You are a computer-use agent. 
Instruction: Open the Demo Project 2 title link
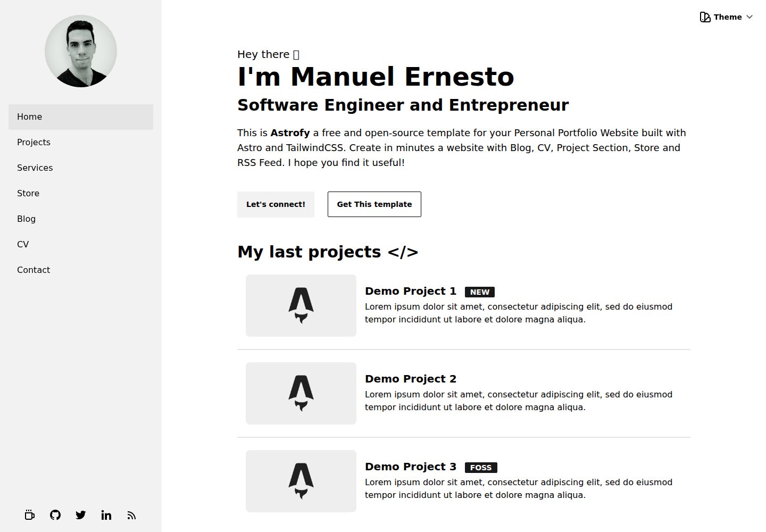(411, 379)
